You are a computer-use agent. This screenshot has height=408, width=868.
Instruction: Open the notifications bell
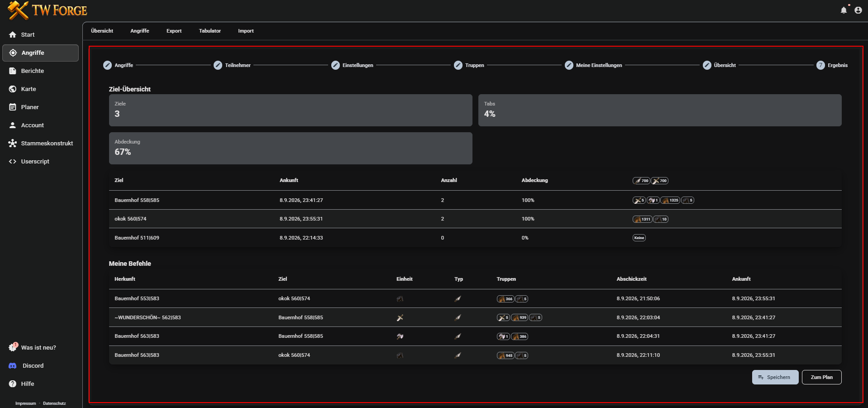(844, 10)
